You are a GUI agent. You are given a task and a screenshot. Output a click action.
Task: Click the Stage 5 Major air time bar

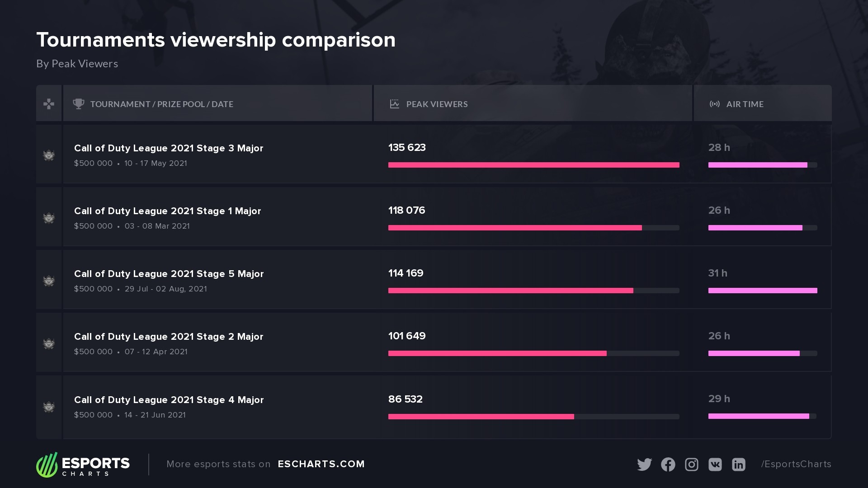tap(763, 291)
